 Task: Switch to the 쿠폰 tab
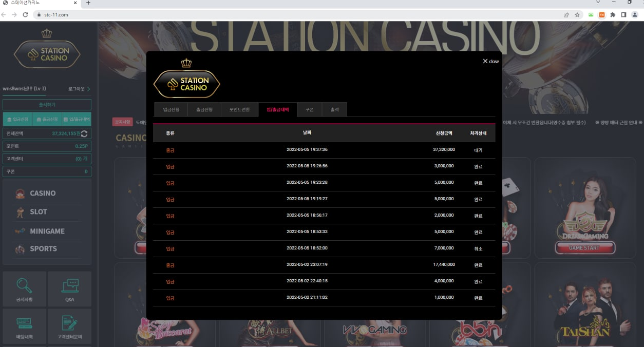point(310,109)
